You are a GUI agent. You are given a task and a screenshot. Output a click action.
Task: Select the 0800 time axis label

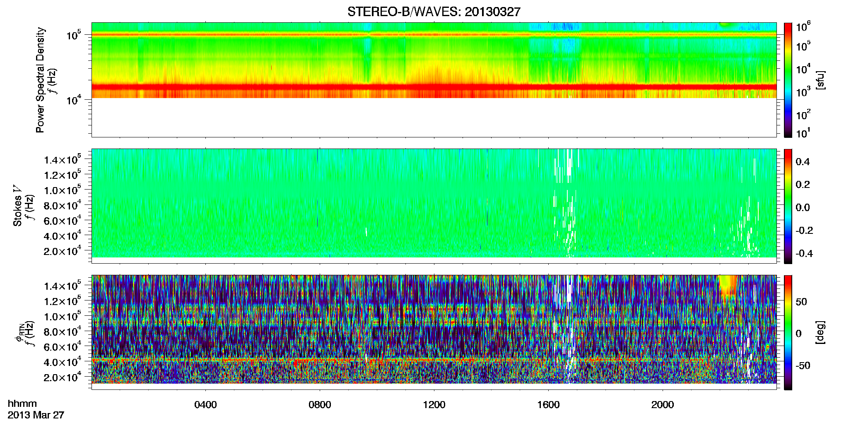(x=320, y=405)
